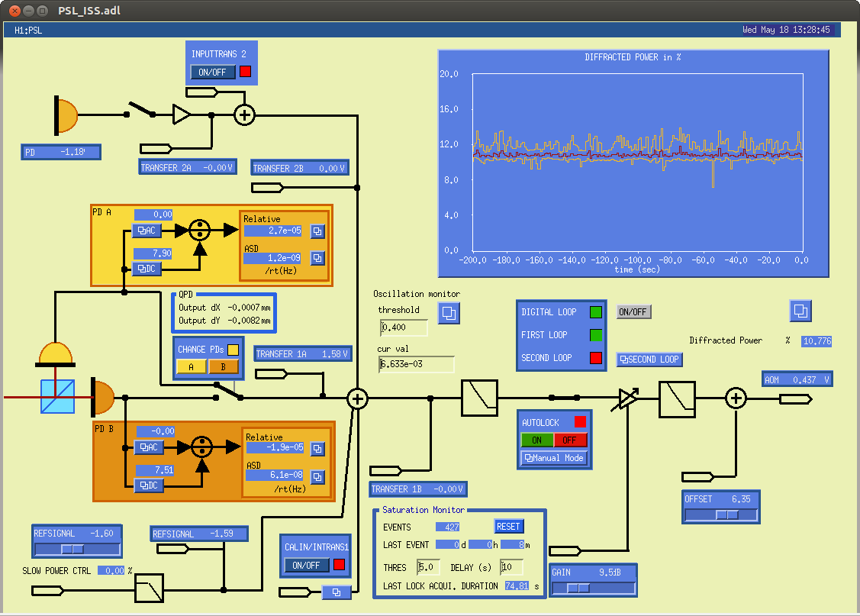Open the PD A DC related display

[x=147, y=269]
